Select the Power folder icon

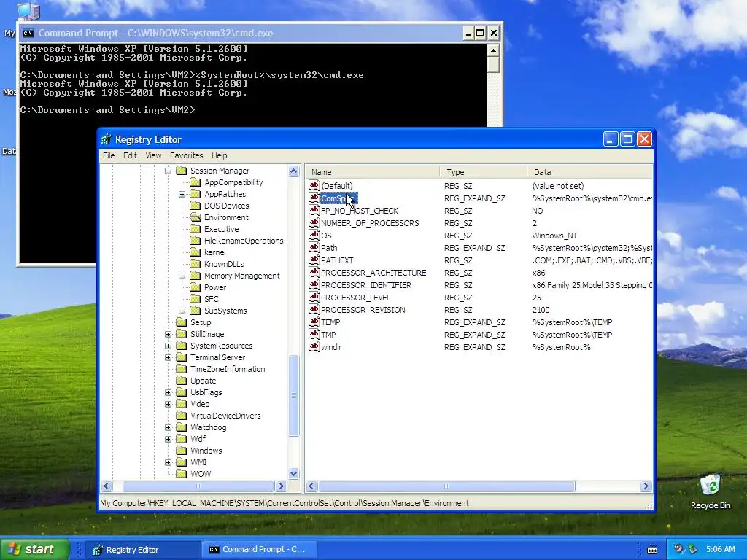click(x=195, y=287)
